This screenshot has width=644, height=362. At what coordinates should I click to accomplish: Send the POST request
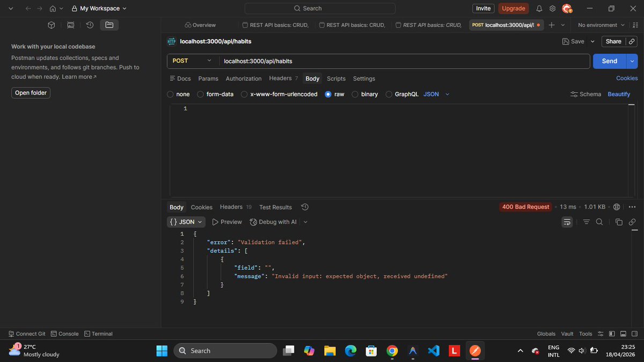610,61
